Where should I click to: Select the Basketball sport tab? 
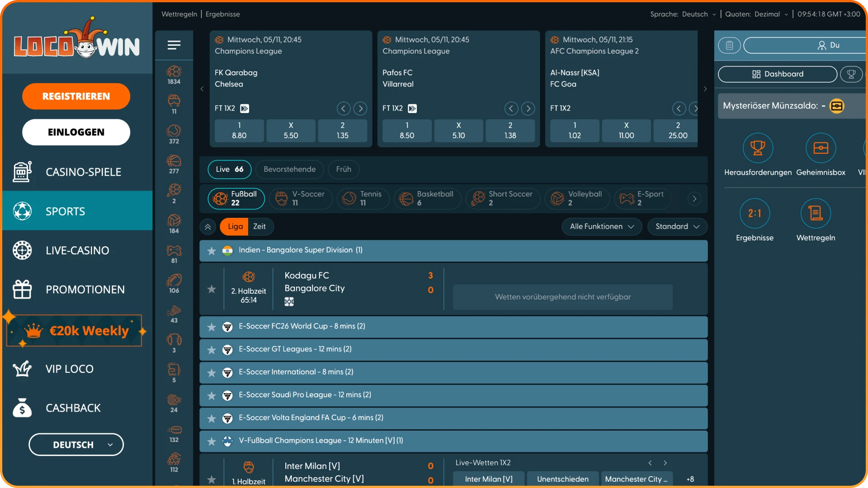tap(427, 198)
